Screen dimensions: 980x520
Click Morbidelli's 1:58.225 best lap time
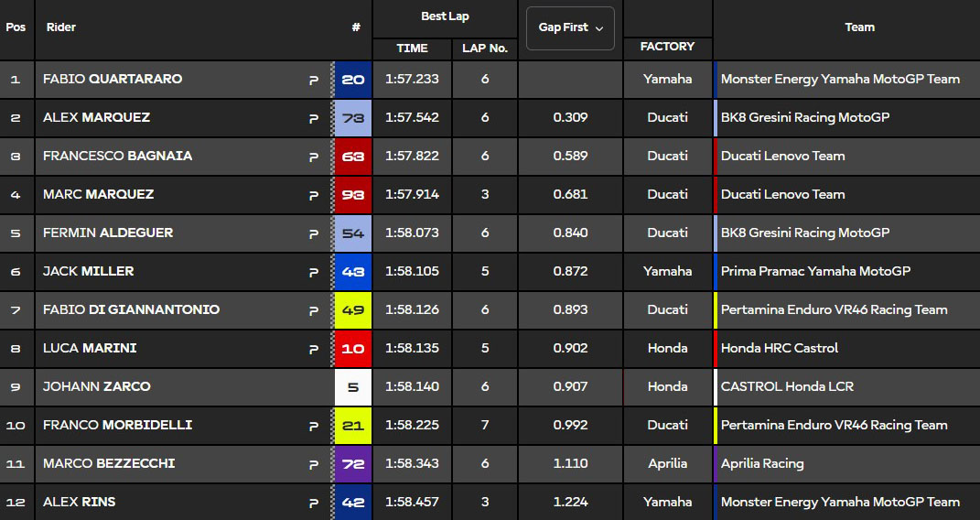point(412,426)
